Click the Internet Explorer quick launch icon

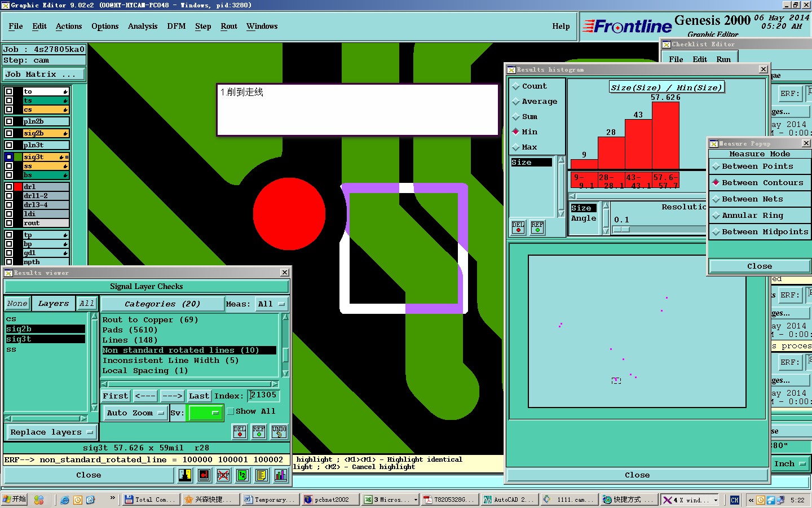click(65, 500)
